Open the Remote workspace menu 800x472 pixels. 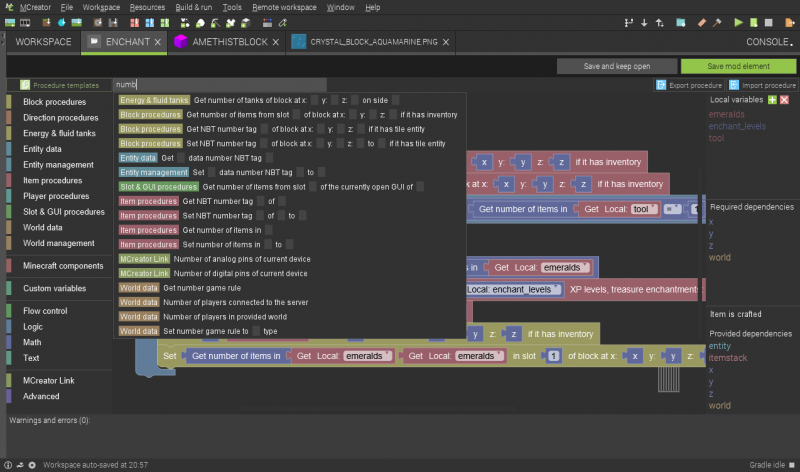pos(284,7)
